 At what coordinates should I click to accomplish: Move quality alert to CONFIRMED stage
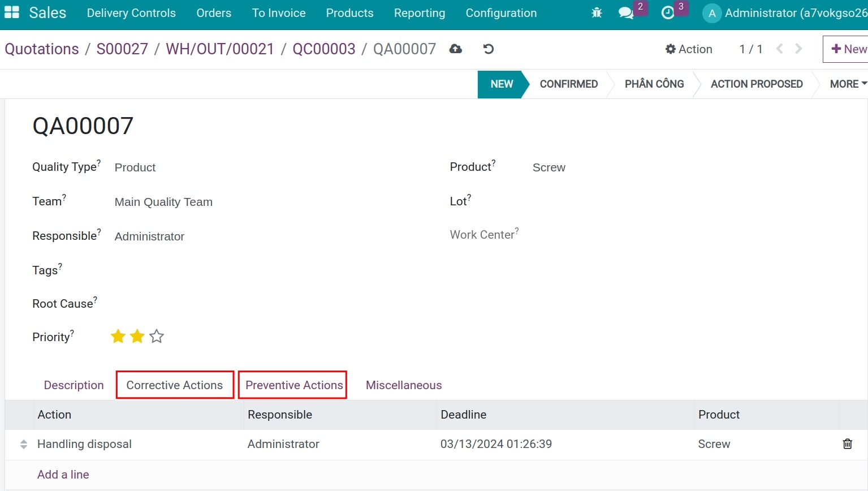[x=568, y=84]
